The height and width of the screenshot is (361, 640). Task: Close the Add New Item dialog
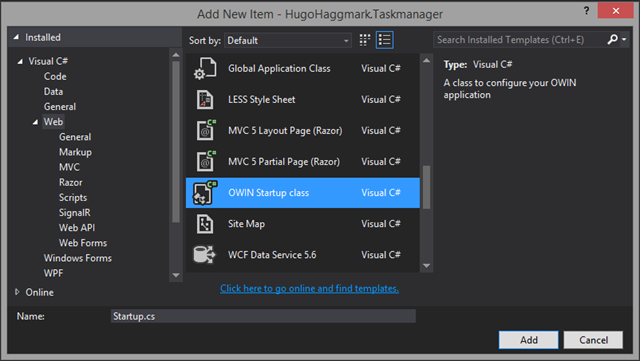(x=616, y=11)
